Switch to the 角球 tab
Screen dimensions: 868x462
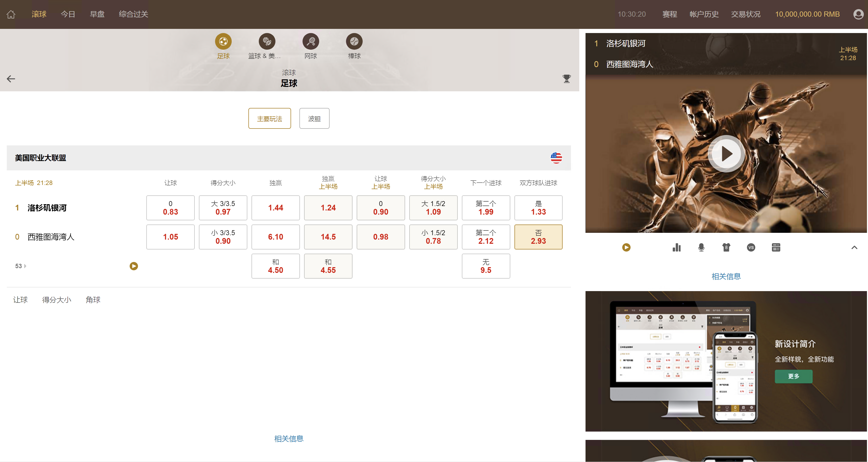click(93, 300)
